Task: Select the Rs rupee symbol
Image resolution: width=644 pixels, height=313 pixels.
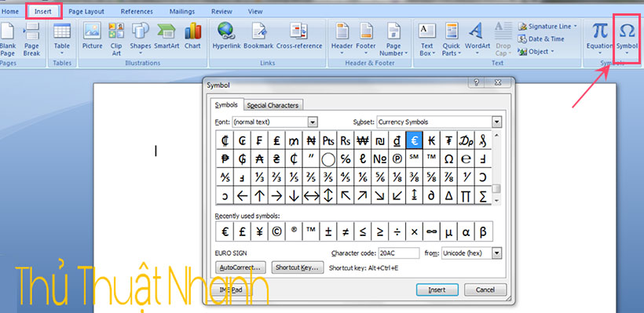Action: [346, 140]
